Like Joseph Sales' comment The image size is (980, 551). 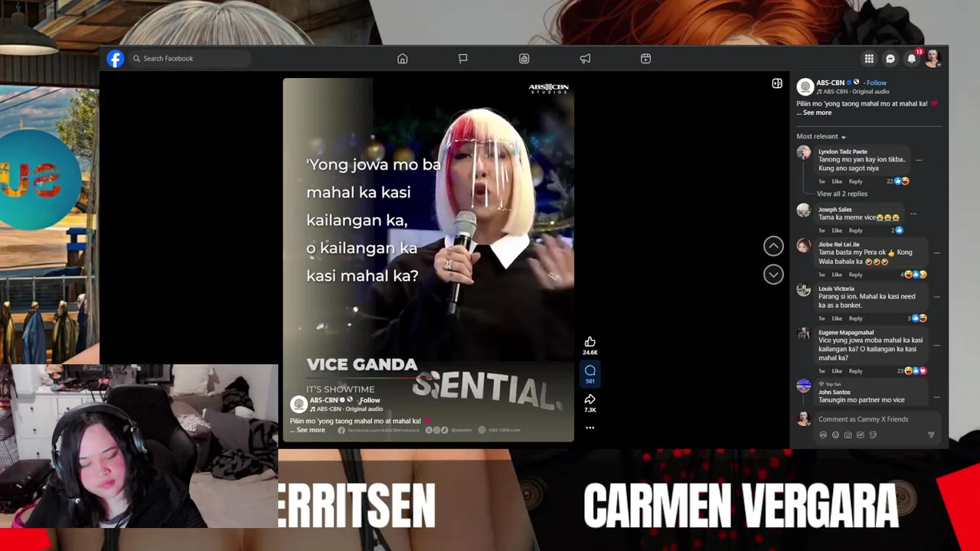pyautogui.click(x=837, y=230)
